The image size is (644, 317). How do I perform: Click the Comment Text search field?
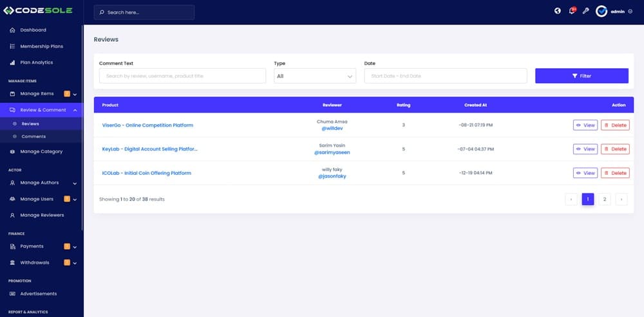(182, 76)
